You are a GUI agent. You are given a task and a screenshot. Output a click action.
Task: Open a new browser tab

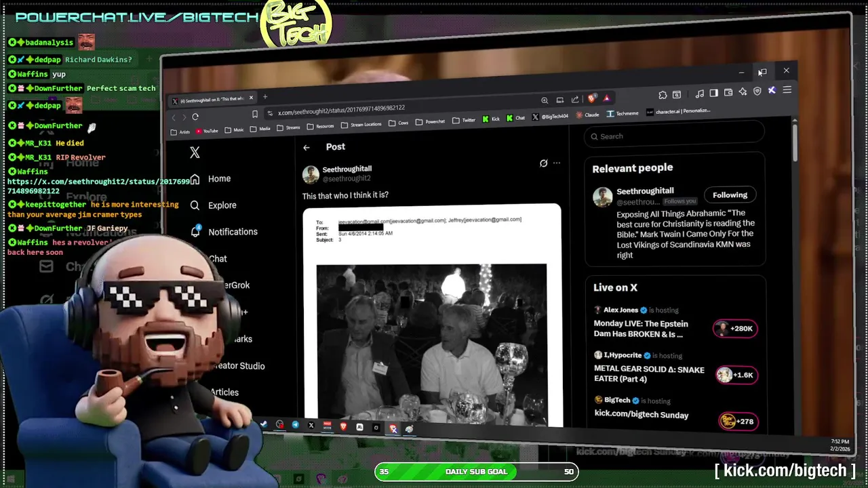pyautogui.click(x=265, y=97)
